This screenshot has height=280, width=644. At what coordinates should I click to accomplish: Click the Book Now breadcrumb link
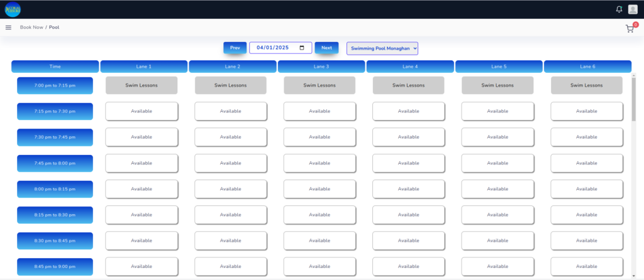31,28
